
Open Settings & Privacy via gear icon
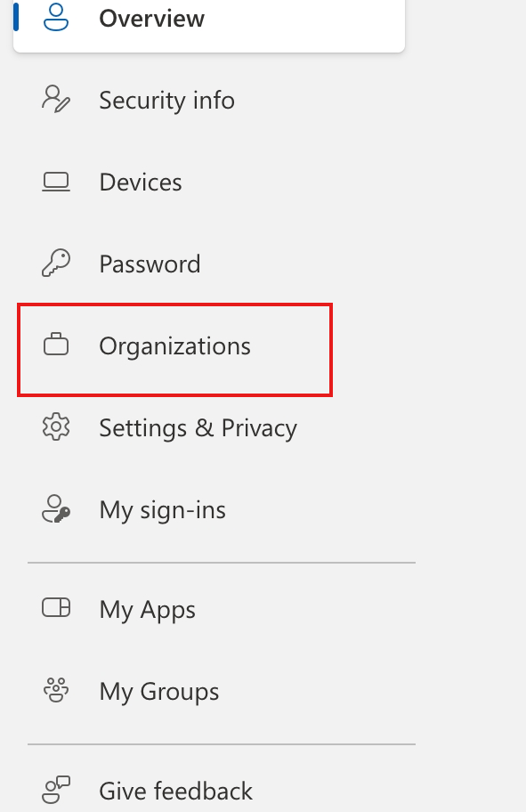(56, 427)
